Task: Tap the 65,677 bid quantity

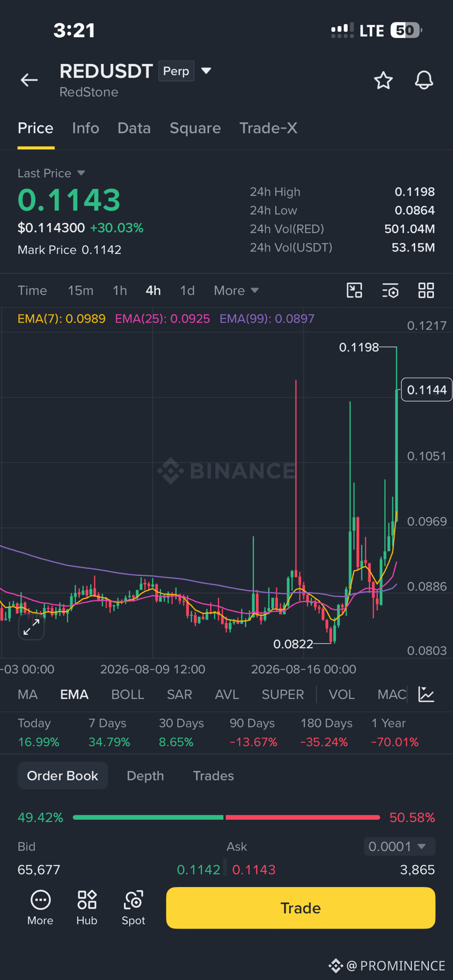Action: pos(39,870)
